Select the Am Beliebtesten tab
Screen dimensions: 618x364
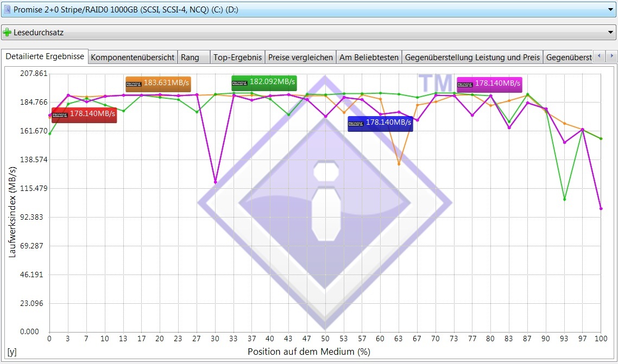click(x=369, y=58)
